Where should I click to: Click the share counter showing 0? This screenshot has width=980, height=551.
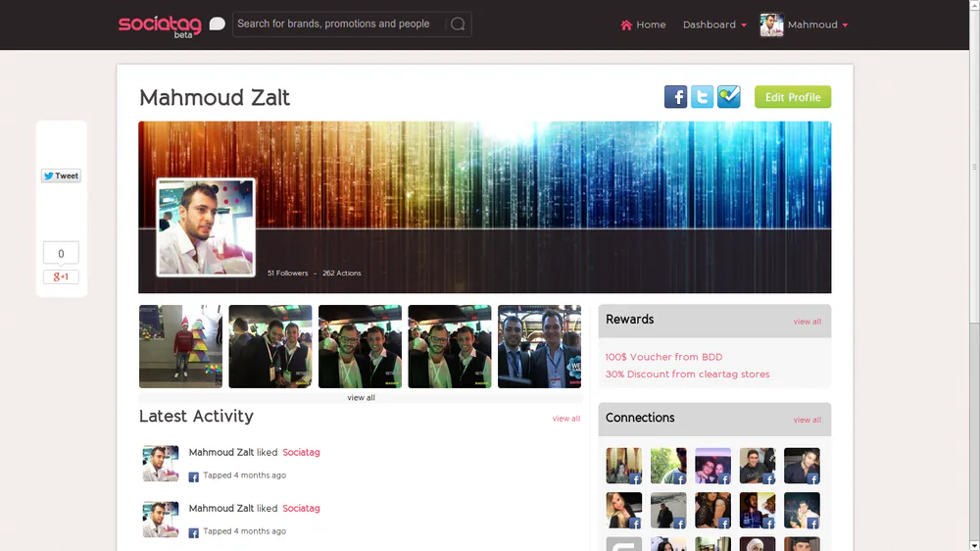[x=61, y=253]
